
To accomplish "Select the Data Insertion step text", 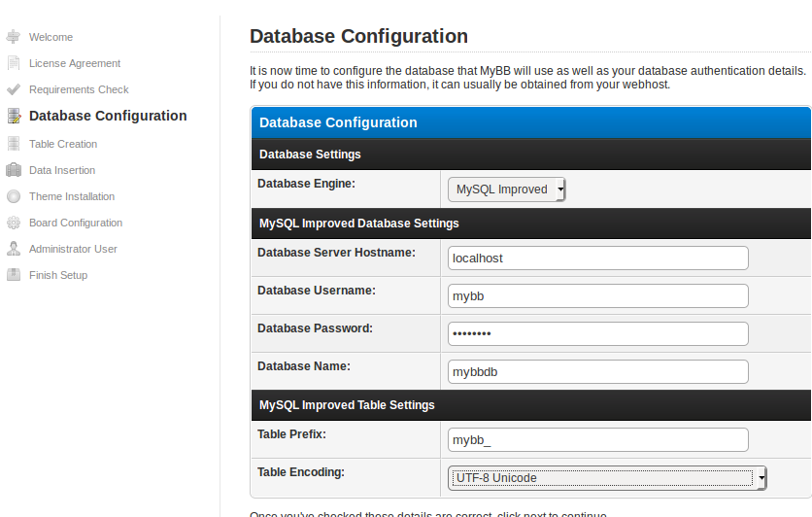I will (62, 170).
